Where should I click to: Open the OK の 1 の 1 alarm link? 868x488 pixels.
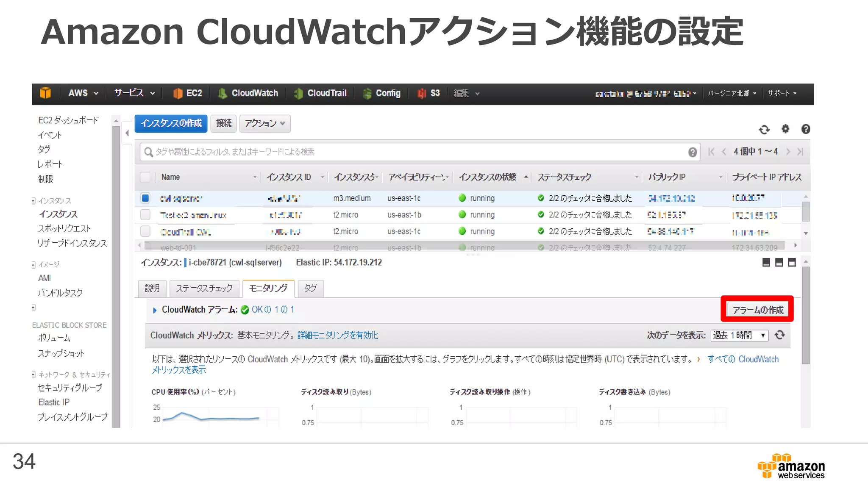273,310
